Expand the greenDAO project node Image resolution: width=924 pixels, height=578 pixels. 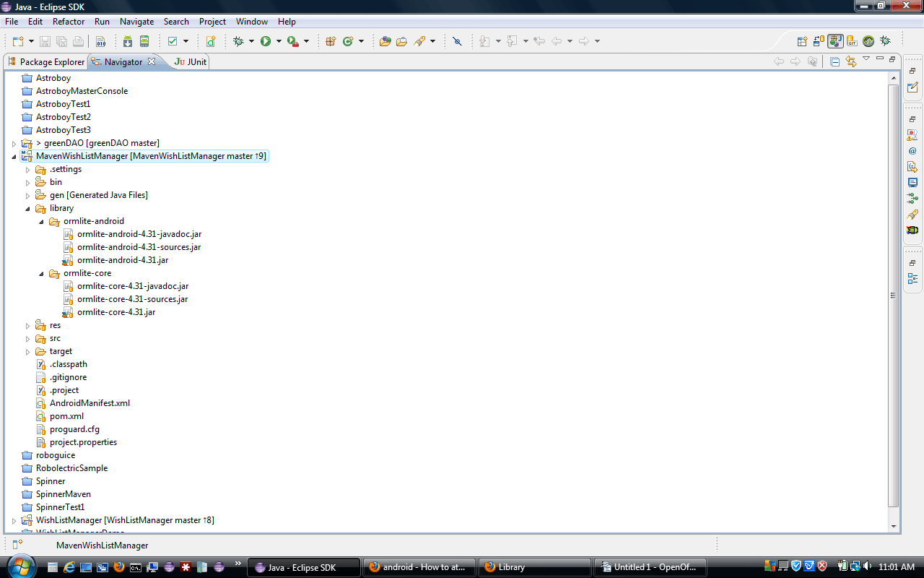[14, 143]
